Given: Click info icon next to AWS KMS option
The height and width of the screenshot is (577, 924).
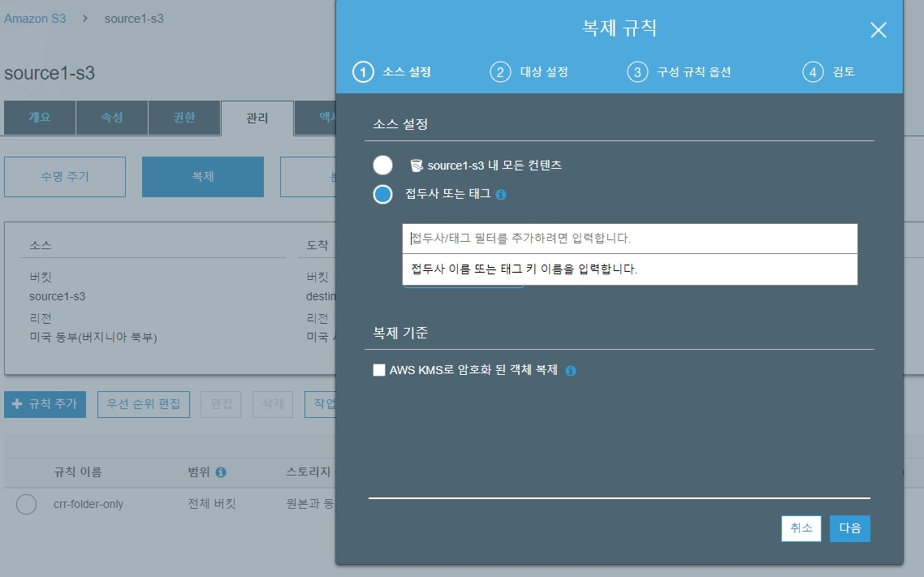Looking at the screenshot, I should tap(571, 370).
